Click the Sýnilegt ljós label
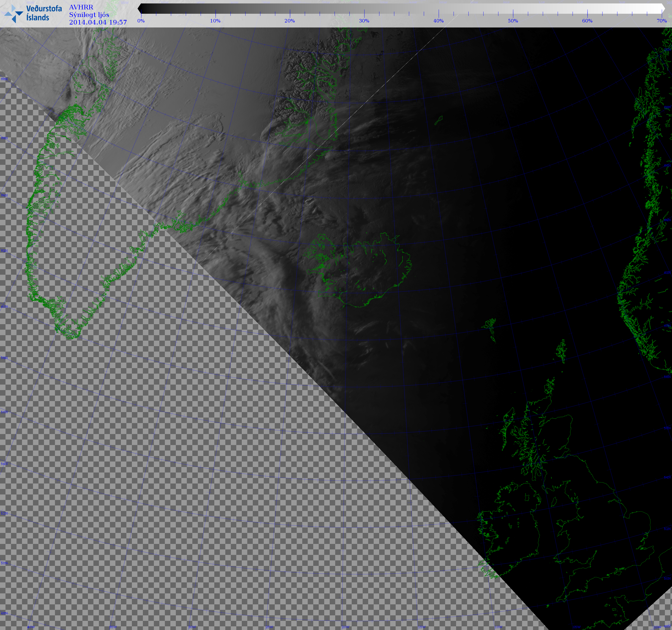Screen dimensions: 672x630 point(89,14)
